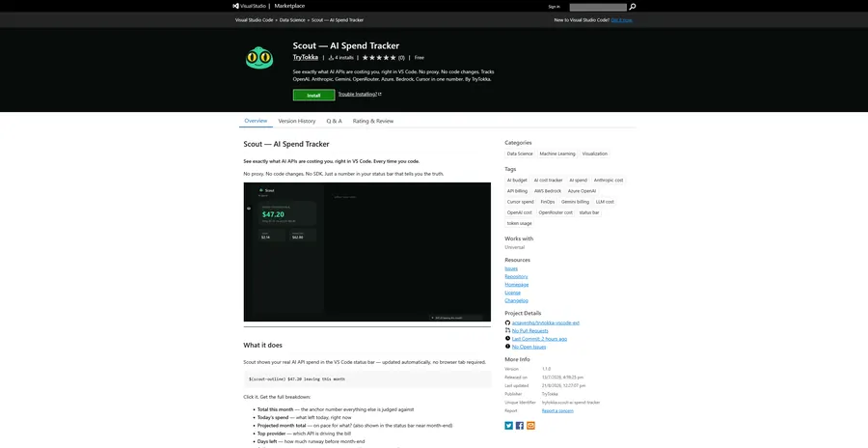
Task: Share the extension on Facebook
Action: pyautogui.click(x=520, y=425)
